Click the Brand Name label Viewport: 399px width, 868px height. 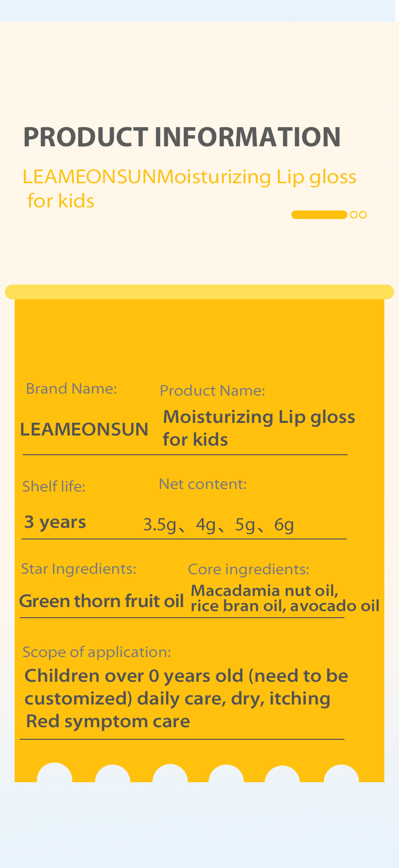click(71, 389)
